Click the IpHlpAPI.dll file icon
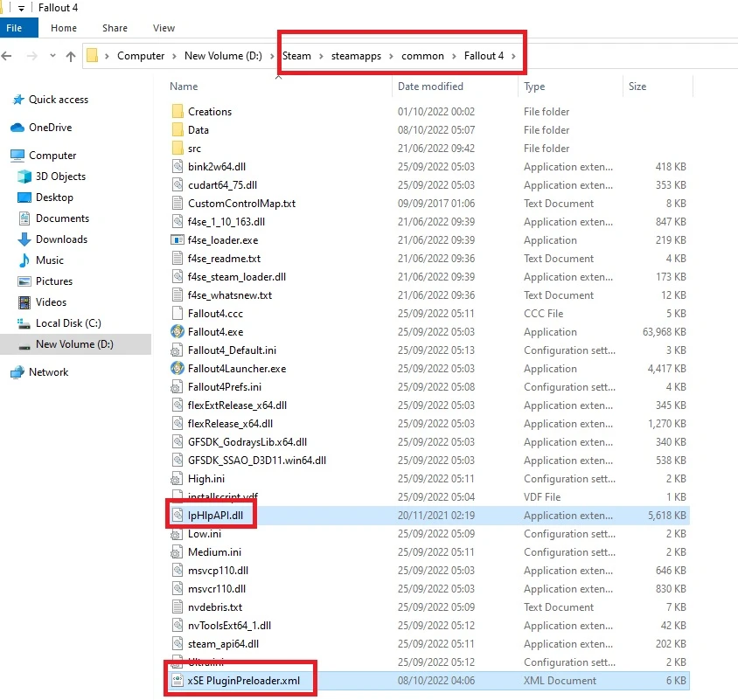Screen dimensions: 738x700 (178, 515)
